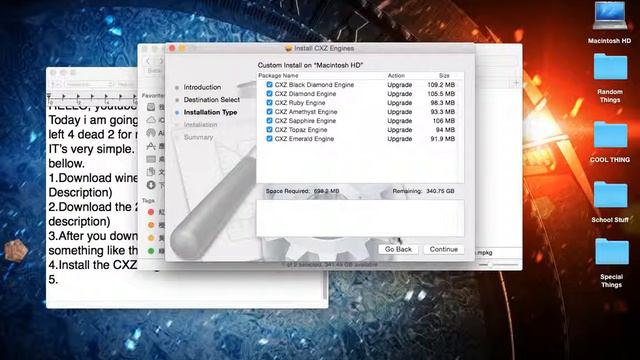Click the line numbered 5. in TextEdit
This screenshot has width=640, height=360.
coord(53,280)
